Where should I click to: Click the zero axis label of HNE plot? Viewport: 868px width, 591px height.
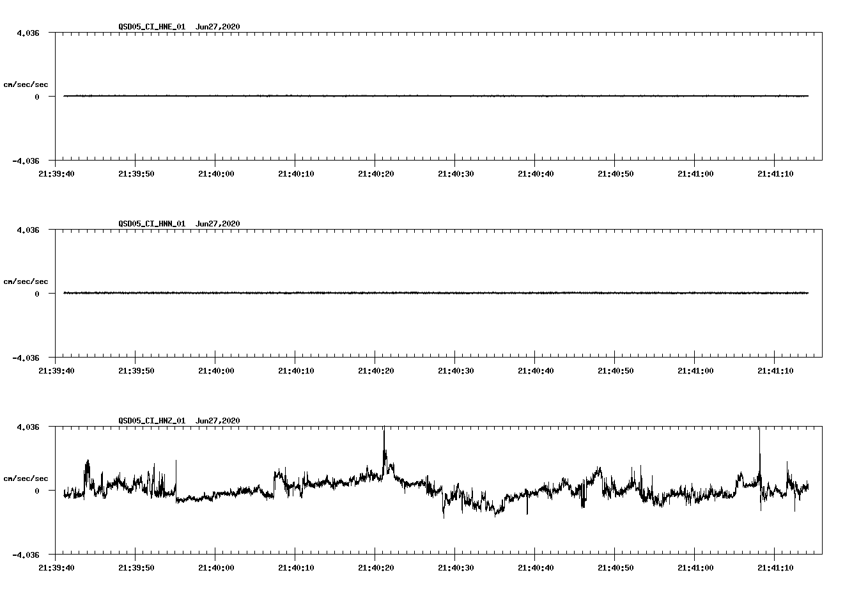pos(37,97)
